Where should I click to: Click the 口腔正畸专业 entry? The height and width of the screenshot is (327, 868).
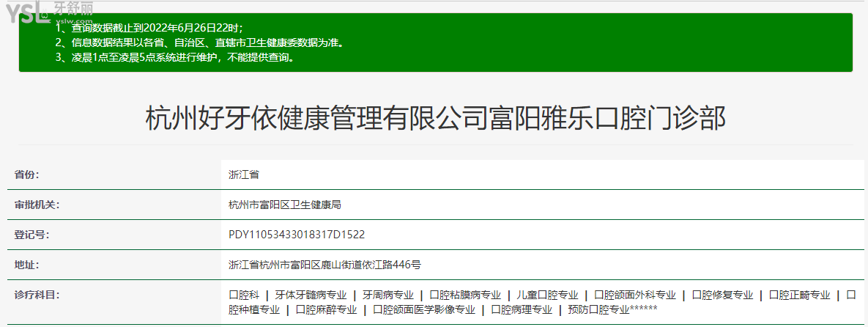[800, 295]
